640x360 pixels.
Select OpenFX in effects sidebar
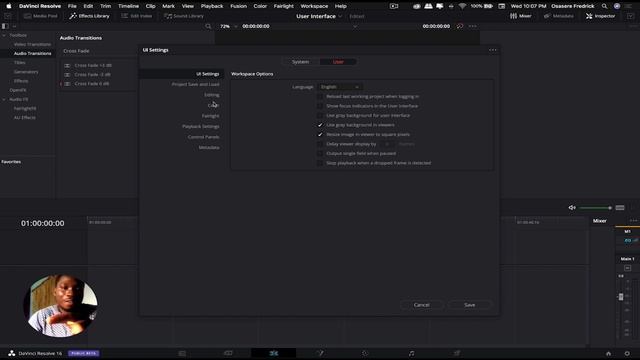click(18, 90)
